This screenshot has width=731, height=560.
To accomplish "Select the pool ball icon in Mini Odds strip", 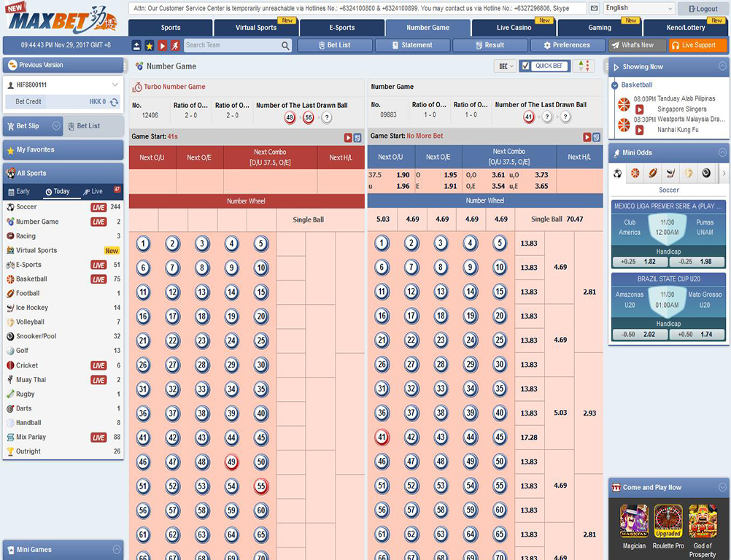I will pos(705,173).
